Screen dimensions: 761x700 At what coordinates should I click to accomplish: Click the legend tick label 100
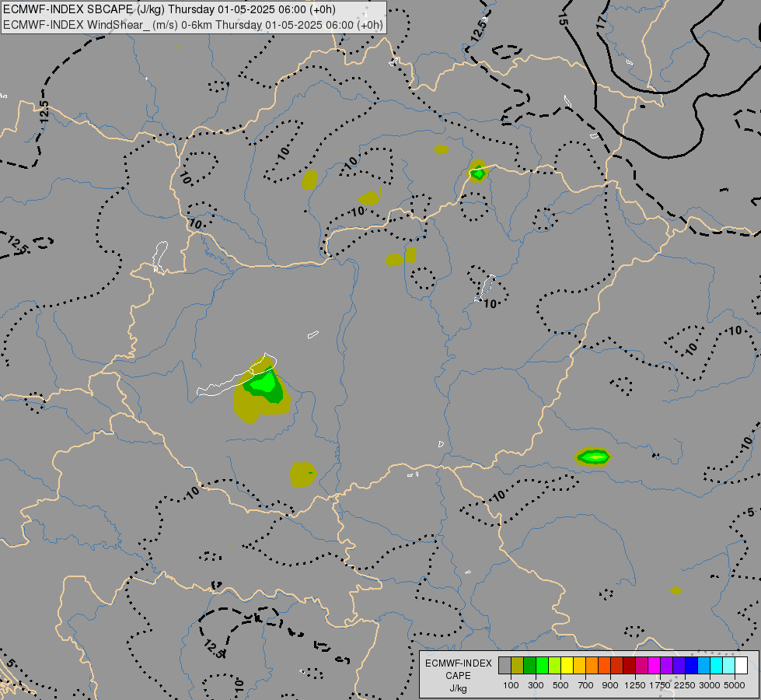(x=511, y=685)
